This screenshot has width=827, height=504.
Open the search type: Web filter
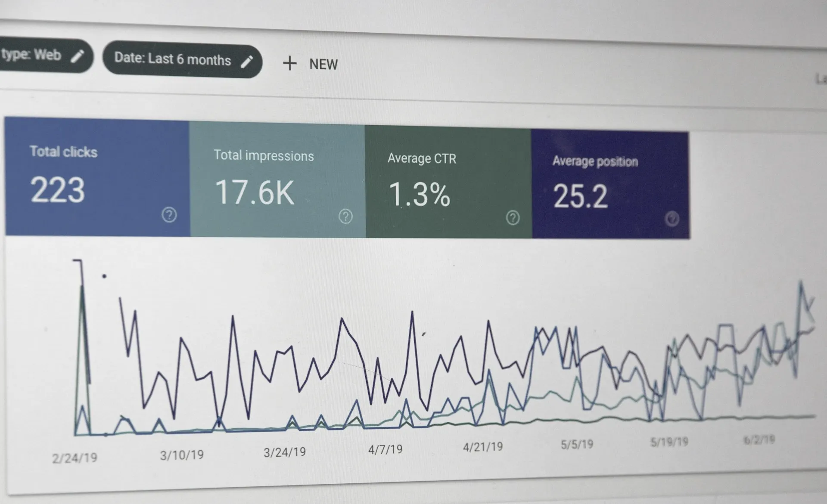point(31,55)
